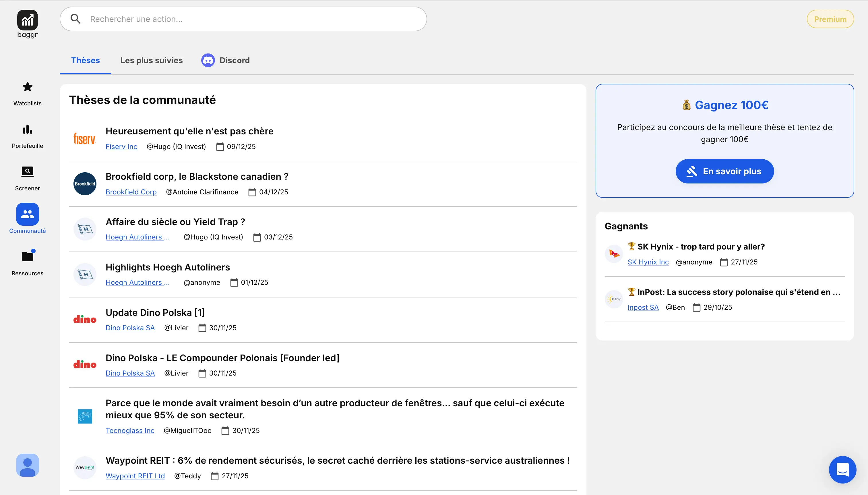Open the Screener sidebar icon
Image resolution: width=868 pixels, height=495 pixels.
(27, 172)
